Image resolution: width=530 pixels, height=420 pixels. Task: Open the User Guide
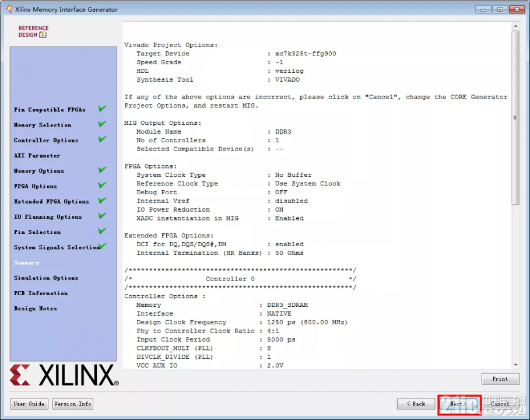tap(29, 404)
